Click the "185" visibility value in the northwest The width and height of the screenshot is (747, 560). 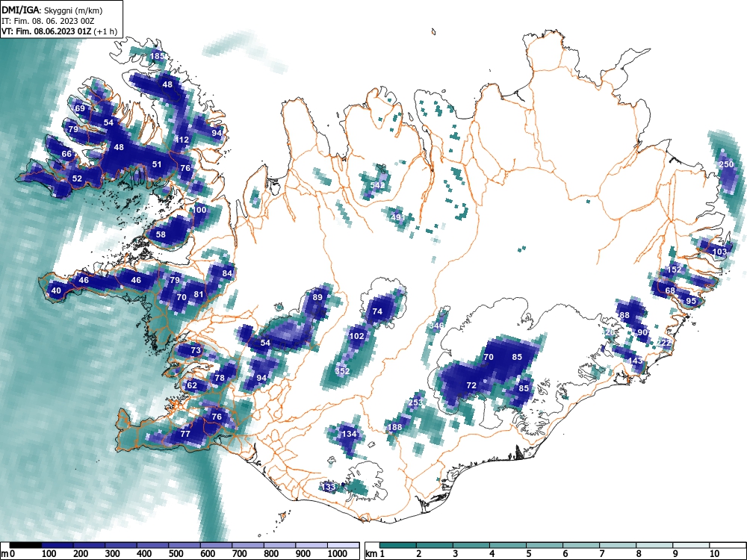[x=157, y=56]
